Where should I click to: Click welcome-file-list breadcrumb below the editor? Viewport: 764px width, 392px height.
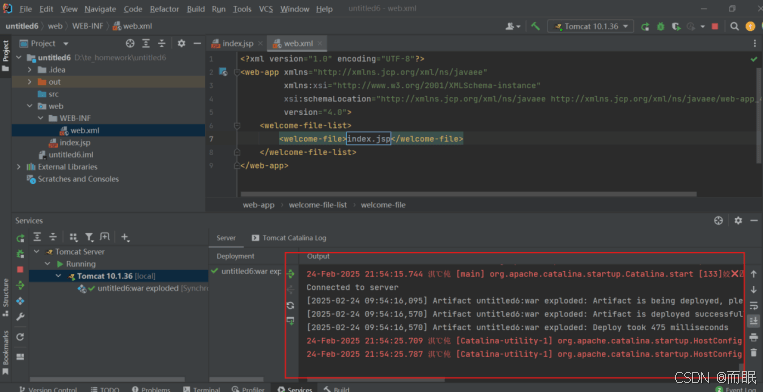318,205
